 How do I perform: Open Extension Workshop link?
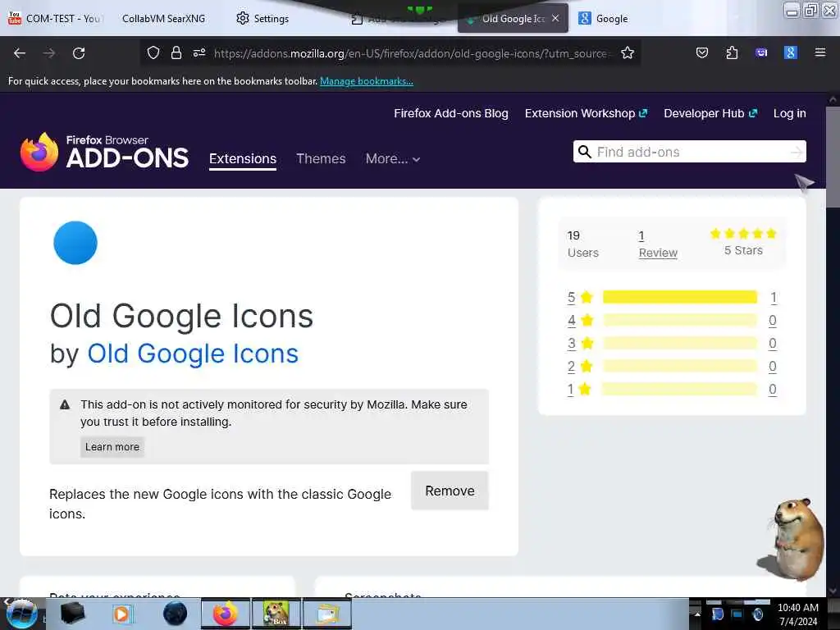pos(586,113)
